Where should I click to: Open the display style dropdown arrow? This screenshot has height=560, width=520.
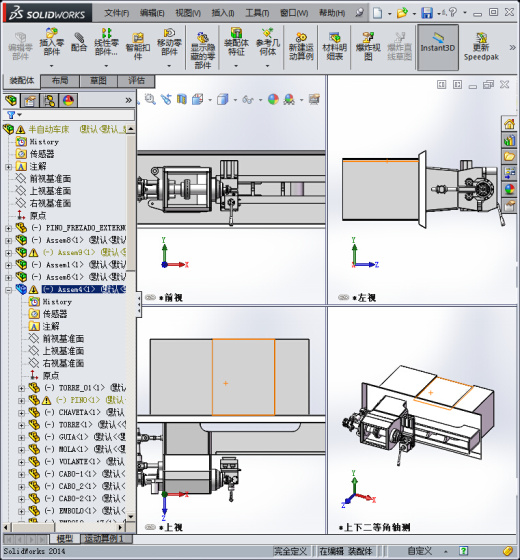click(x=235, y=100)
